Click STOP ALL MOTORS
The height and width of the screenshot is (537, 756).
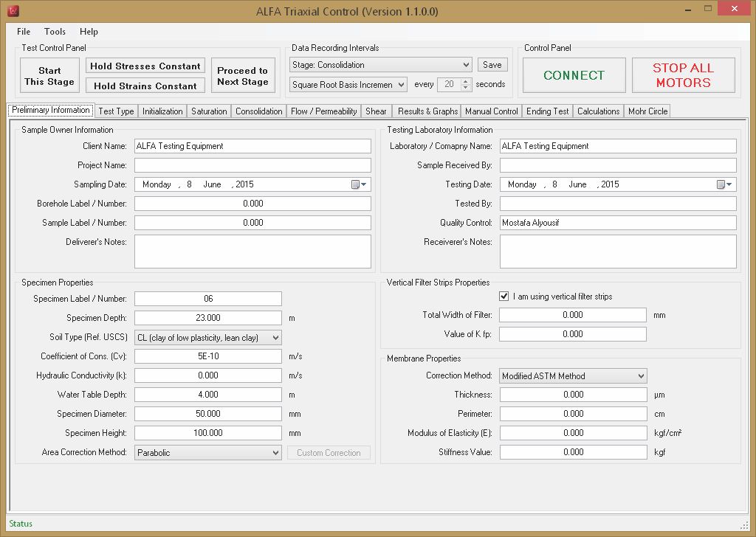pyautogui.click(x=683, y=75)
